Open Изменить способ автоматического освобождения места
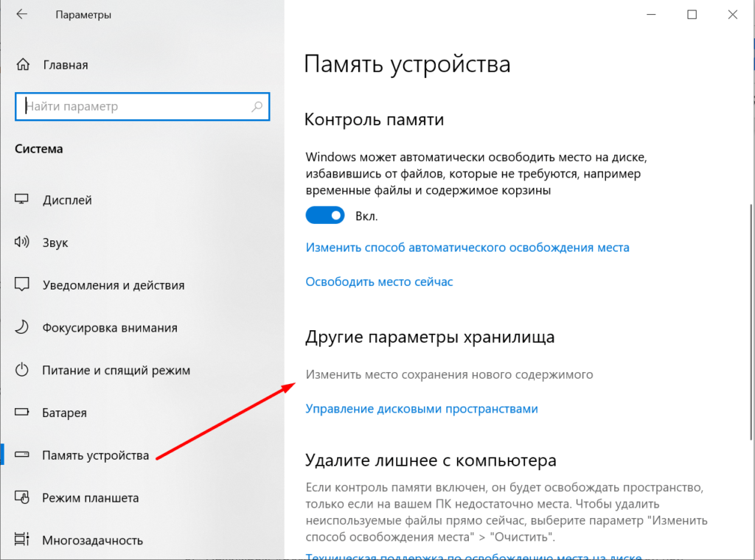 (467, 248)
